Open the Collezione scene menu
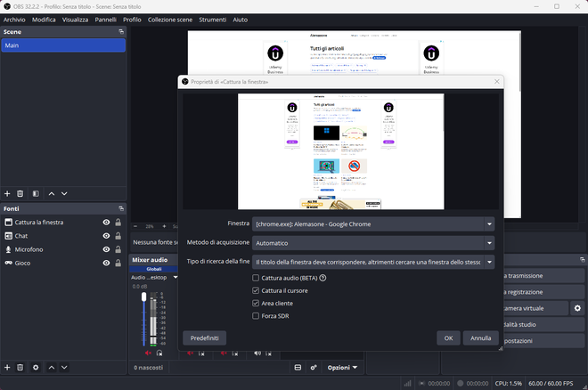Image resolution: width=588 pixels, height=390 pixels. point(170,20)
